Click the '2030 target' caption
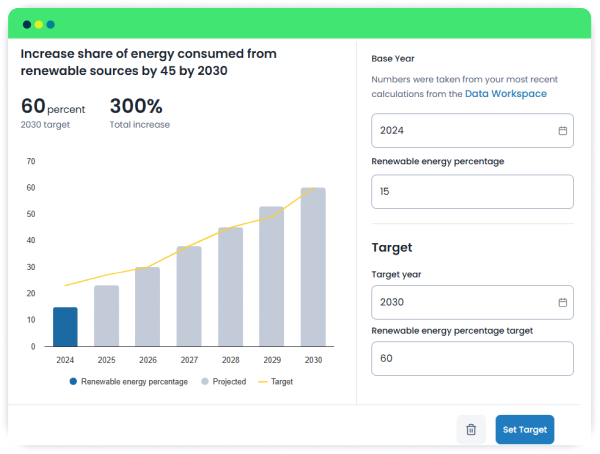Image resolution: width=600 pixels, height=454 pixels. 45,125
